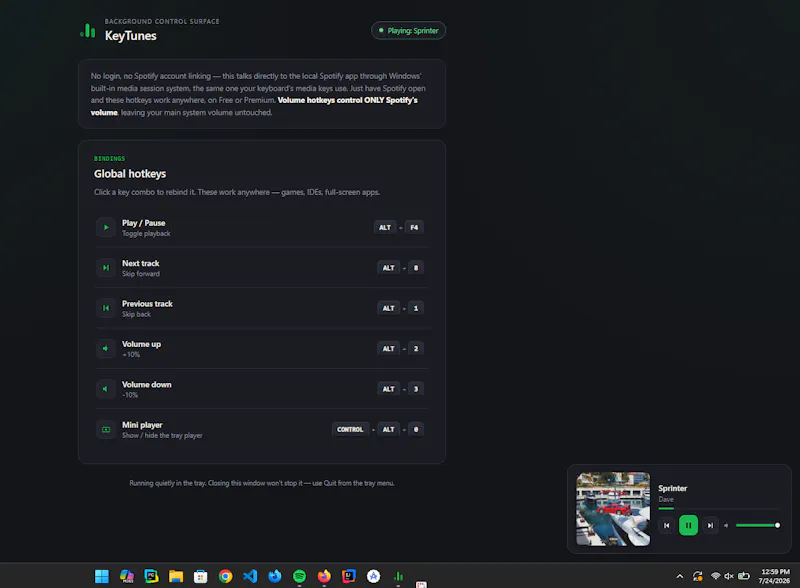
Task: Click the Next track row skip-forward icon
Action: click(106, 268)
